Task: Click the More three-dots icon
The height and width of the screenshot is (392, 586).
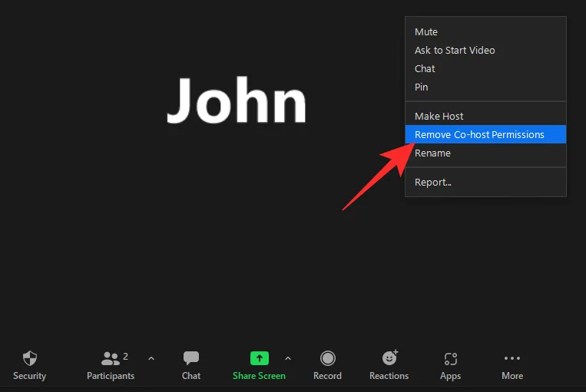Action: coord(512,358)
